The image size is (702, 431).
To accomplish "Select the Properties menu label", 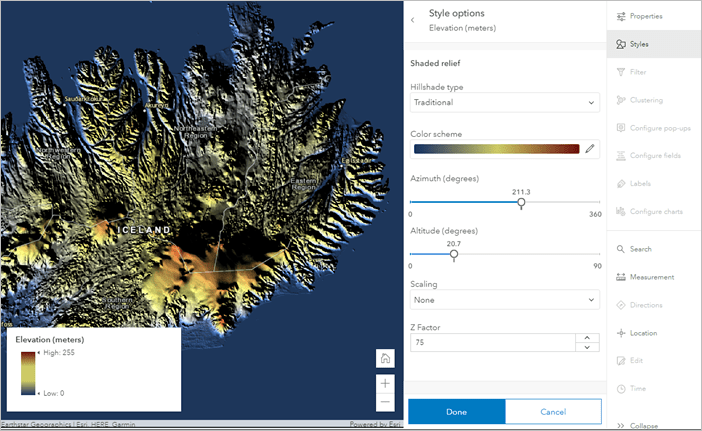I will (x=646, y=17).
